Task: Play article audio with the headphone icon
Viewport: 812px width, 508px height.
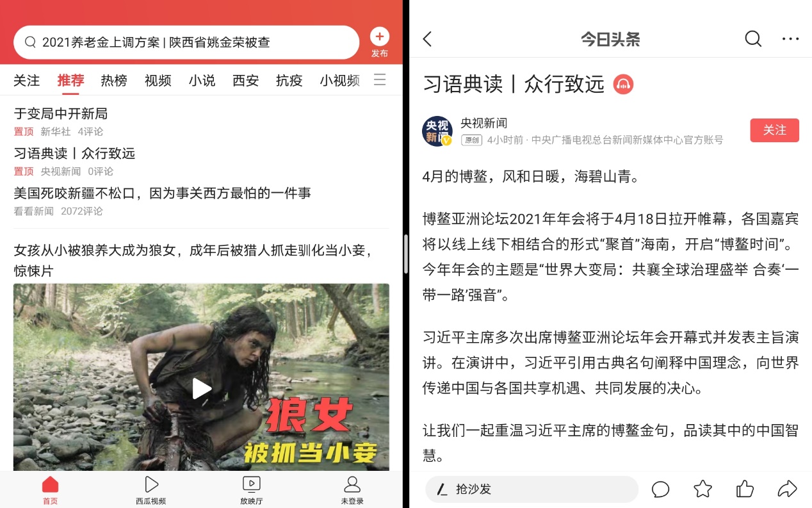Action: click(623, 84)
